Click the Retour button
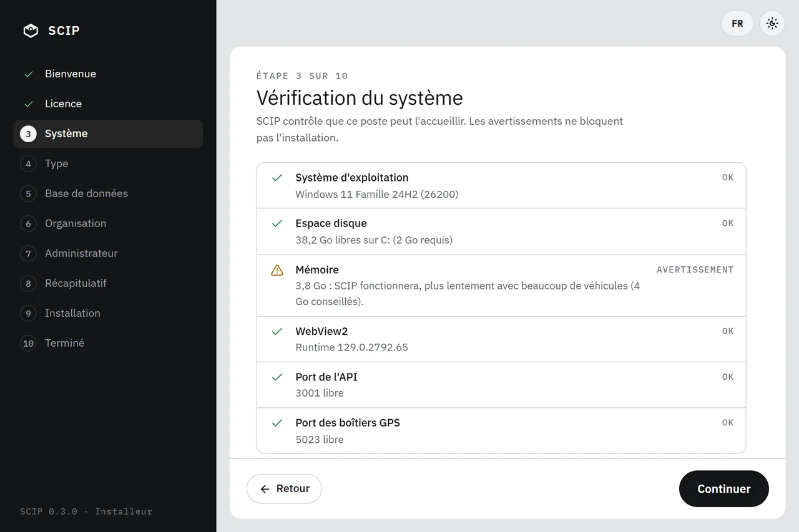799x532 pixels. tap(284, 489)
